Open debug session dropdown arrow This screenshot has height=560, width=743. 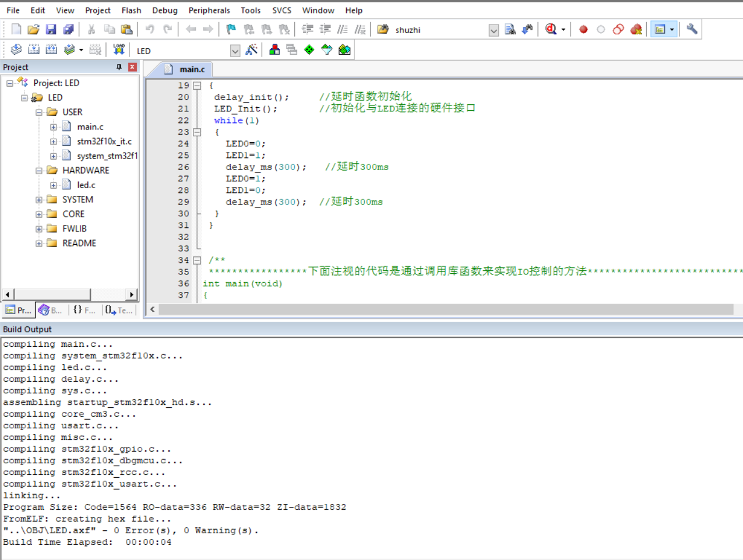(x=564, y=29)
